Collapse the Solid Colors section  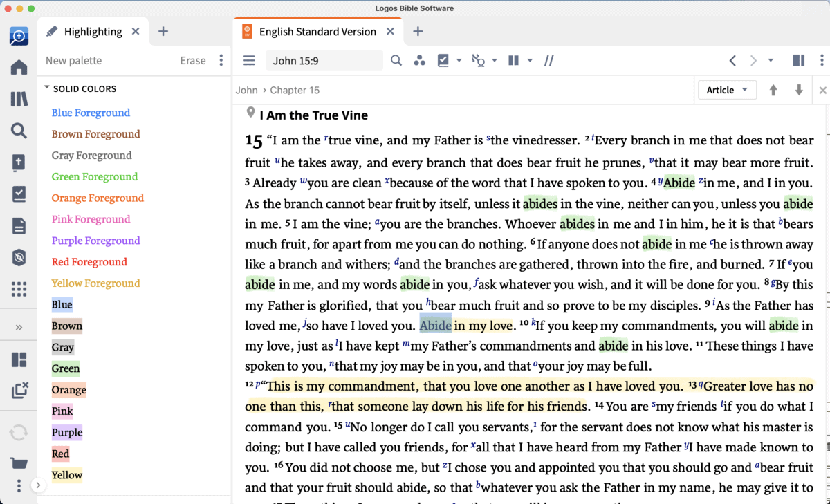47,88
